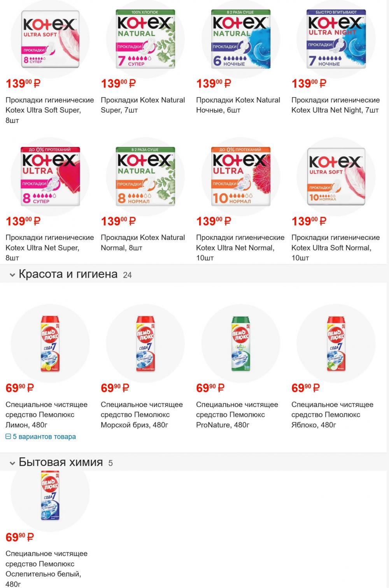Collapse the Бытовая химия section chevron

pos(12,463)
